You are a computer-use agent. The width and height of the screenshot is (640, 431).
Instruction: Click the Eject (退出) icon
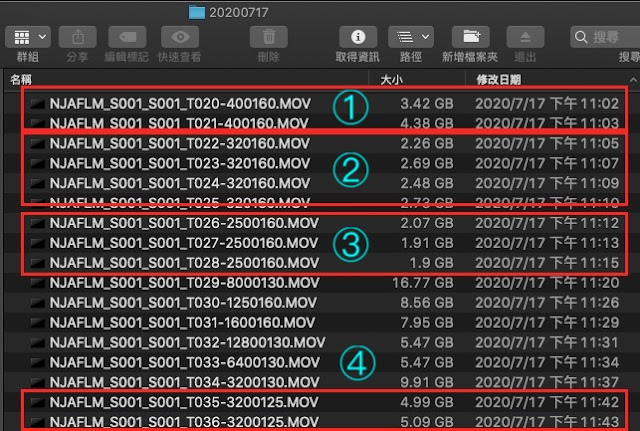click(x=525, y=37)
